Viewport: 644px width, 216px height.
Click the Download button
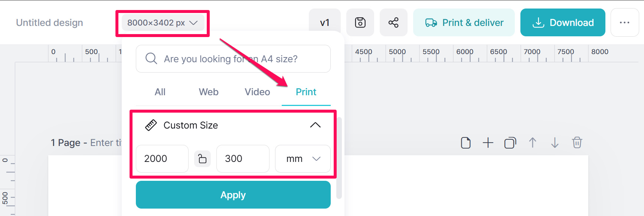pyautogui.click(x=563, y=23)
